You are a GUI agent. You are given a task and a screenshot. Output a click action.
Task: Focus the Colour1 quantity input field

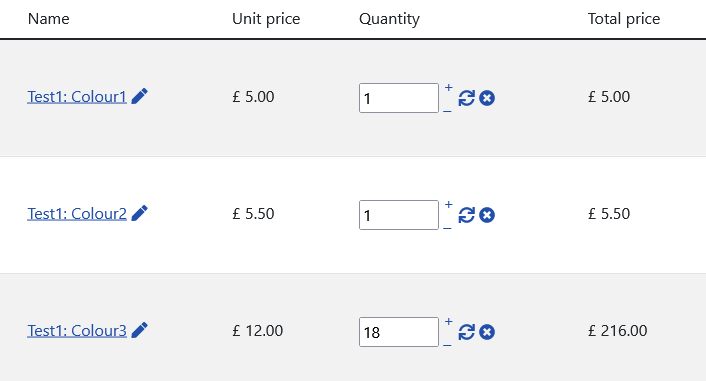399,98
